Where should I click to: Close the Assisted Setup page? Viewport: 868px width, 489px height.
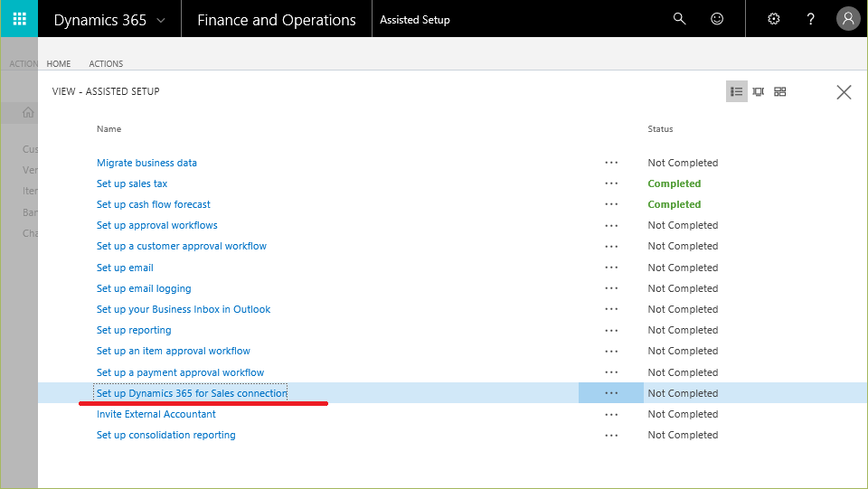(x=844, y=92)
